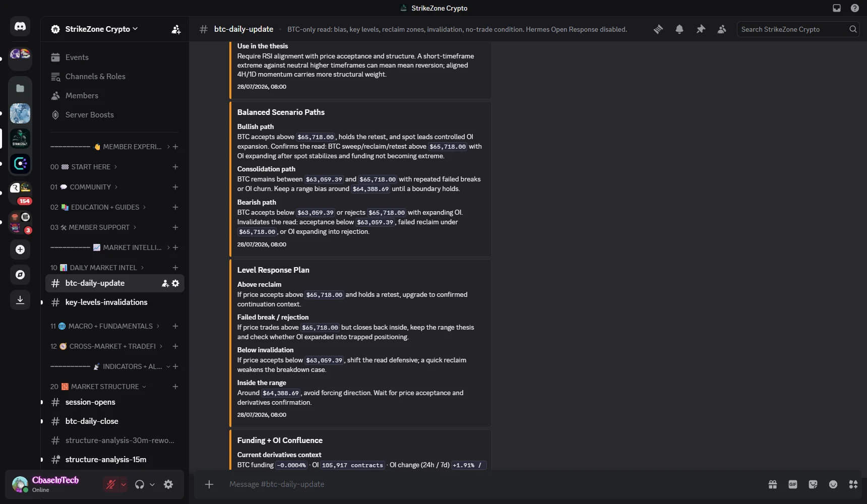Expand the MEMBER EXPERI... section header
This screenshot has width=867, height=504.
110,147
